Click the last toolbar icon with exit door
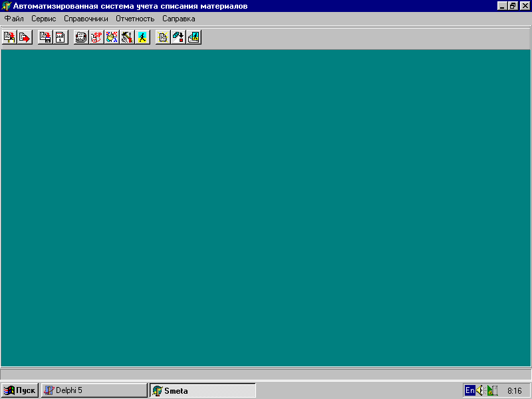Screen dimensions: 532x399 pyautogui.click(x=194, y=38)
